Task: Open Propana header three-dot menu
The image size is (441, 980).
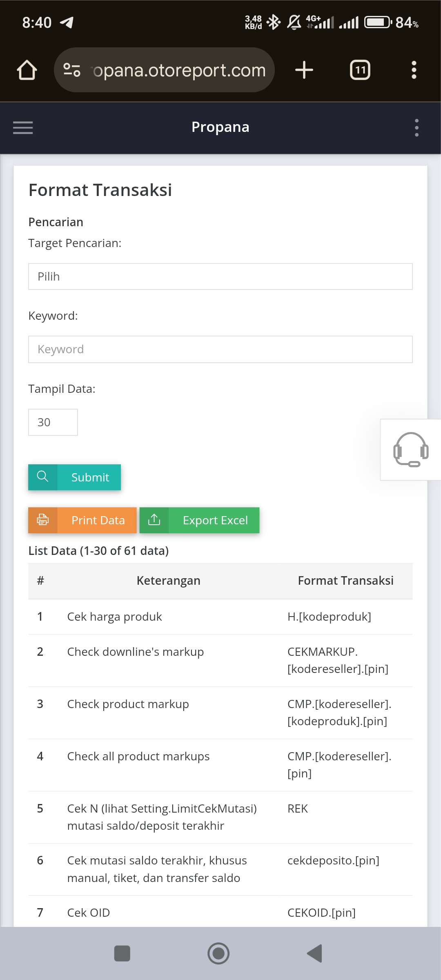Action: pyautogui.click(x=416, y=128)
